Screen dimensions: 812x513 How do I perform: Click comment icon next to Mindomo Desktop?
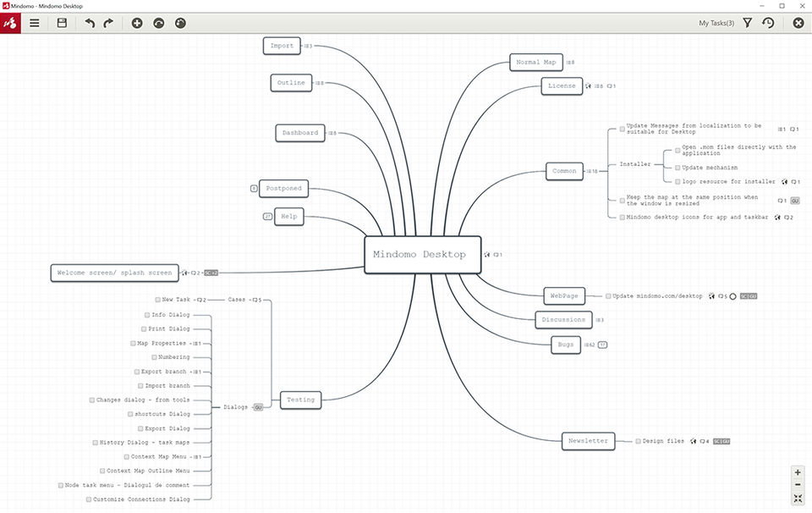(497, 255)
